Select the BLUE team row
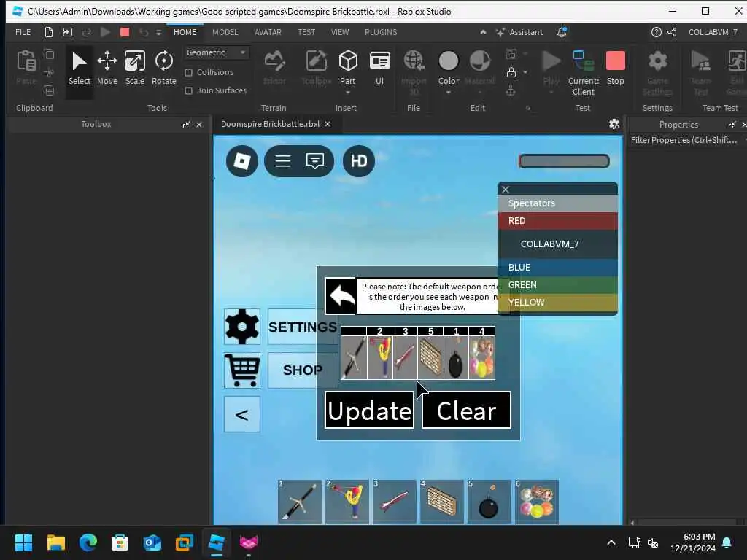 pyautogui.click(x=557, y=267)
